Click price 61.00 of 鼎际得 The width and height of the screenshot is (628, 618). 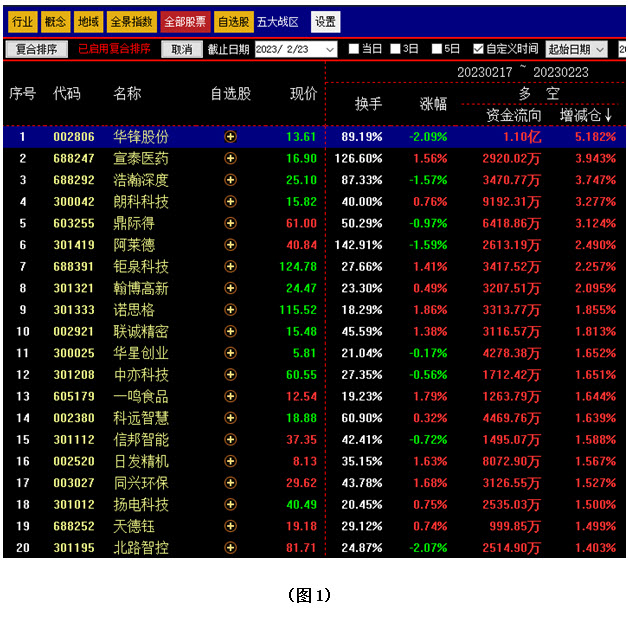coord(301,223)
